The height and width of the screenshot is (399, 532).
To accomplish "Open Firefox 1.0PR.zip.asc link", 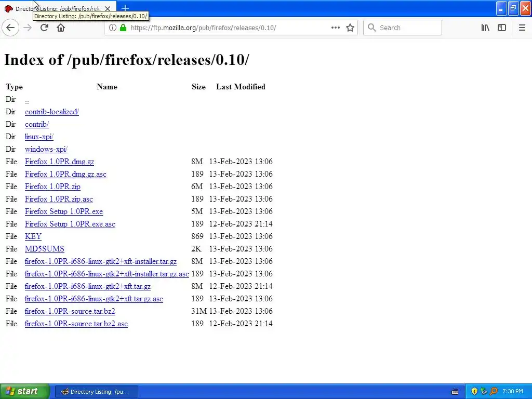I will pos(59,199).
